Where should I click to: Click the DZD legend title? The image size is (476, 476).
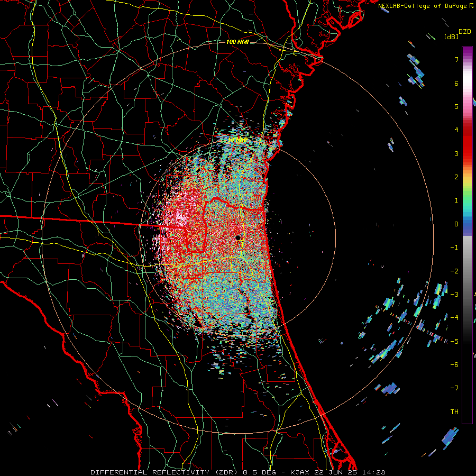[x=465, y=32]
